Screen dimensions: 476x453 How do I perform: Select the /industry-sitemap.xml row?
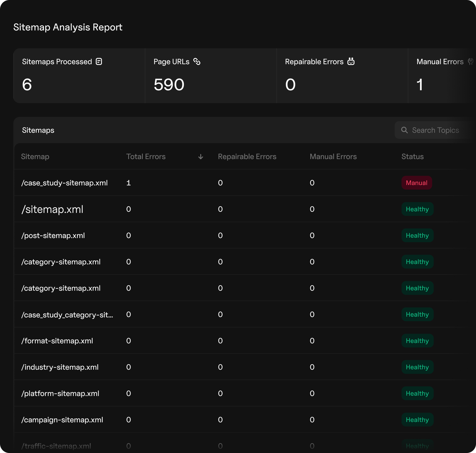[x=60, y=367]
